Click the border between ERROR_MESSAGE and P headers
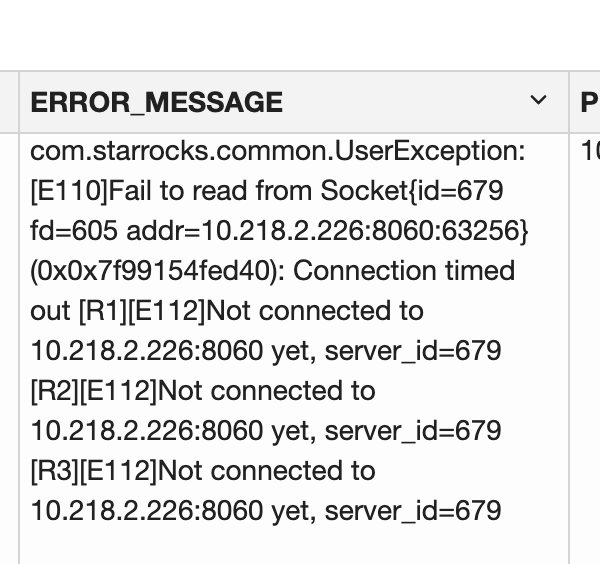Image resolution: width=600 pixels, height=564 pixels. [569, 102]
